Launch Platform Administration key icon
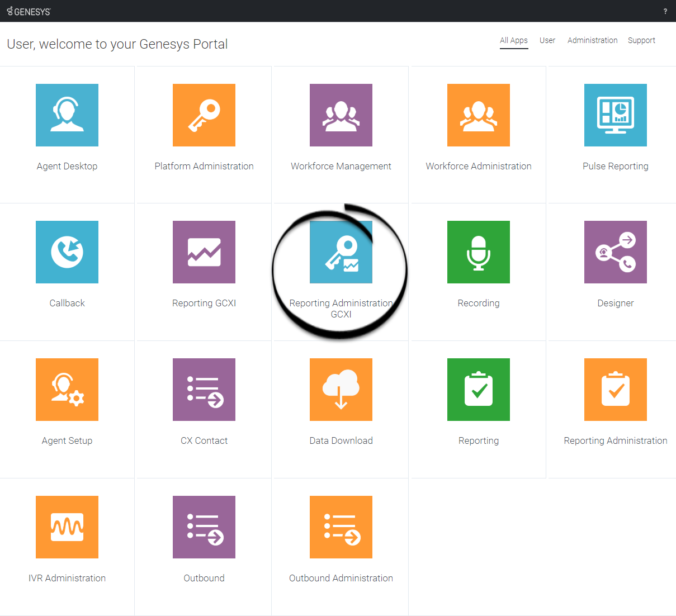Viewport: 676px width, 616px height. tap(204, 115)
